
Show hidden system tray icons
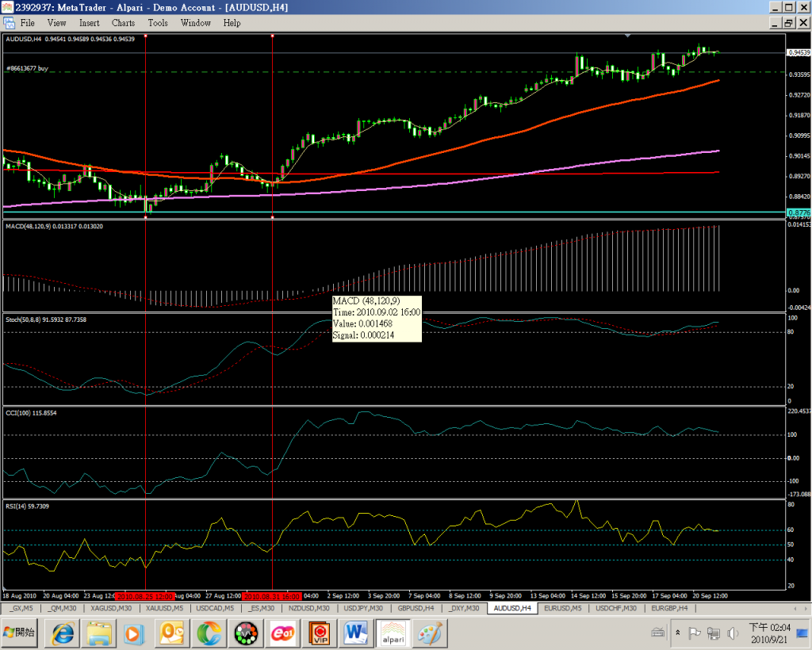pos(678,633)
